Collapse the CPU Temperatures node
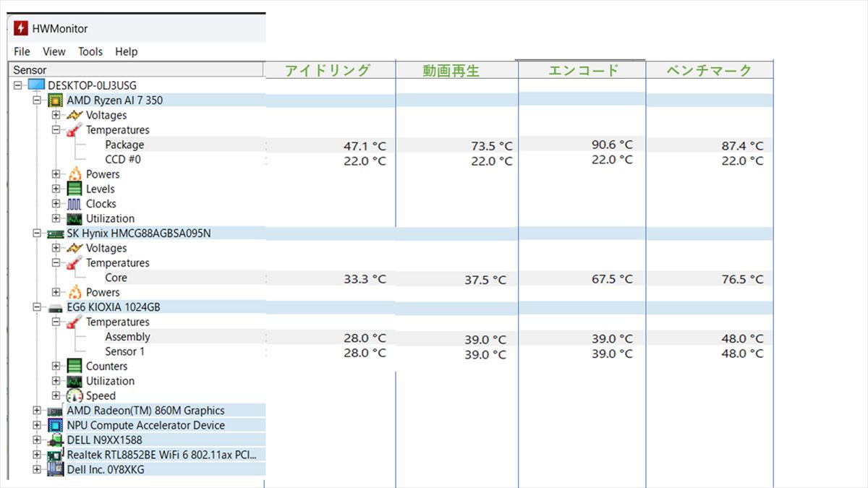Screen dimensions: 868x488 pyautogui.click(x=56, y=130)
